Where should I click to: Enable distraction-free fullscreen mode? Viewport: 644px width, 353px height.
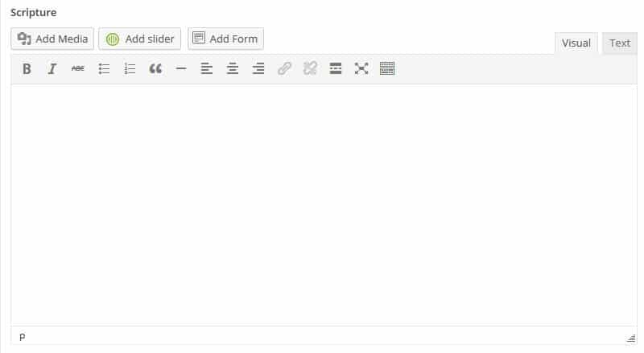point(361,68)
